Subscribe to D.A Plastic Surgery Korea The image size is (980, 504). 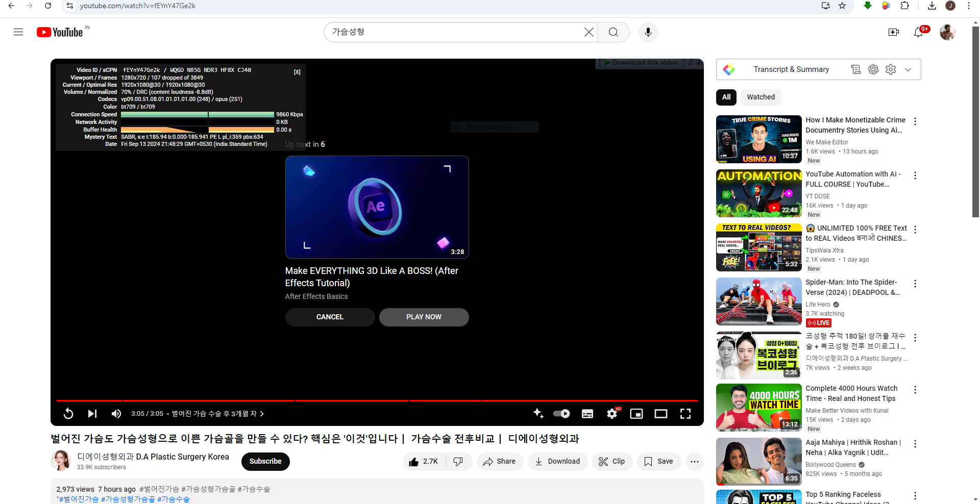265,461
